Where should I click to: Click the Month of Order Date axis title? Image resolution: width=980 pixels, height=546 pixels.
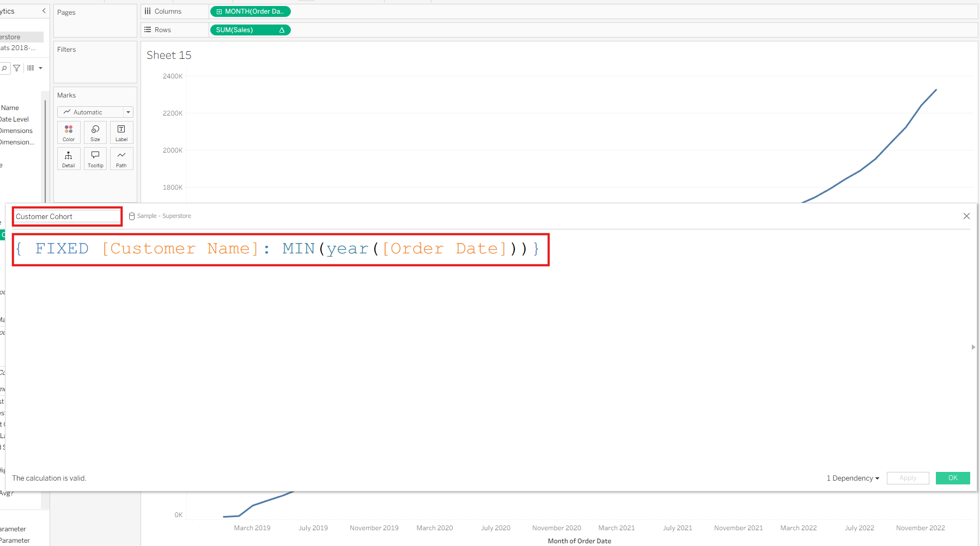[x=580, y=541]
